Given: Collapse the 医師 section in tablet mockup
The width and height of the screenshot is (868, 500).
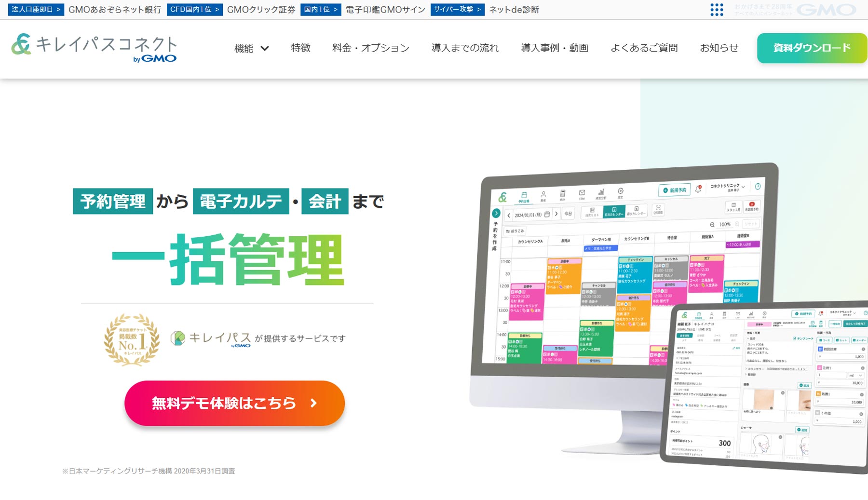Looking at the screenshot, I should 751,338.
